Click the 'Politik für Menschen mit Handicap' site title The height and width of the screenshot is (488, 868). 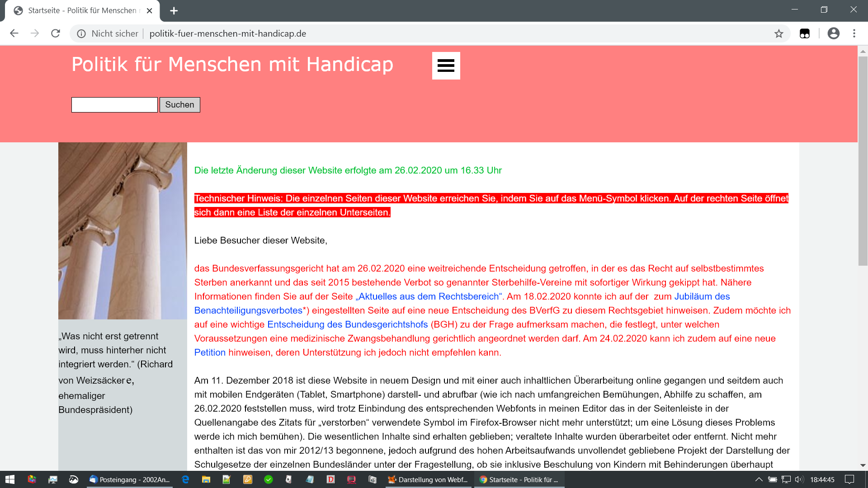pos(232,64)
